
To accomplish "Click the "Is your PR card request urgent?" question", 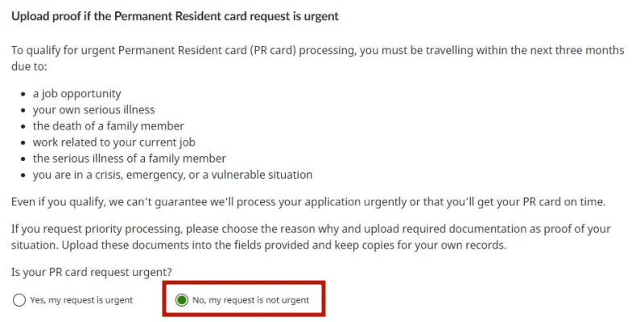I will [x=91, y=272].
